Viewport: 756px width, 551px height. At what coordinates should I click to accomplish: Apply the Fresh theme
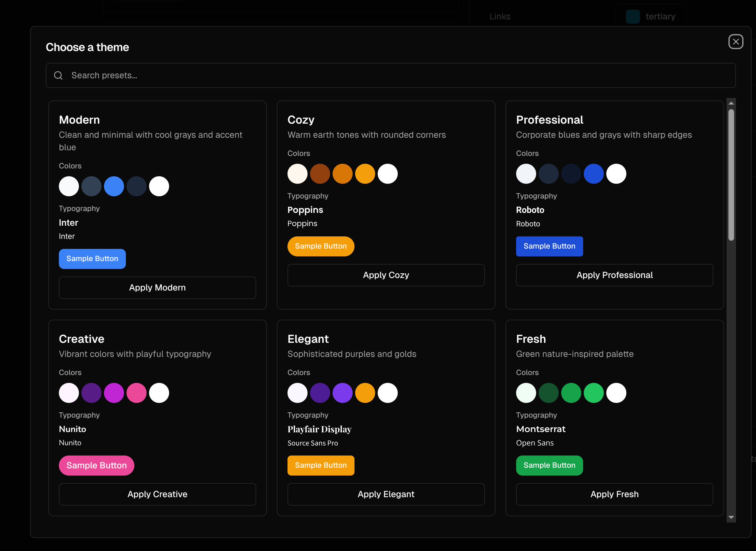coord(614,494)
